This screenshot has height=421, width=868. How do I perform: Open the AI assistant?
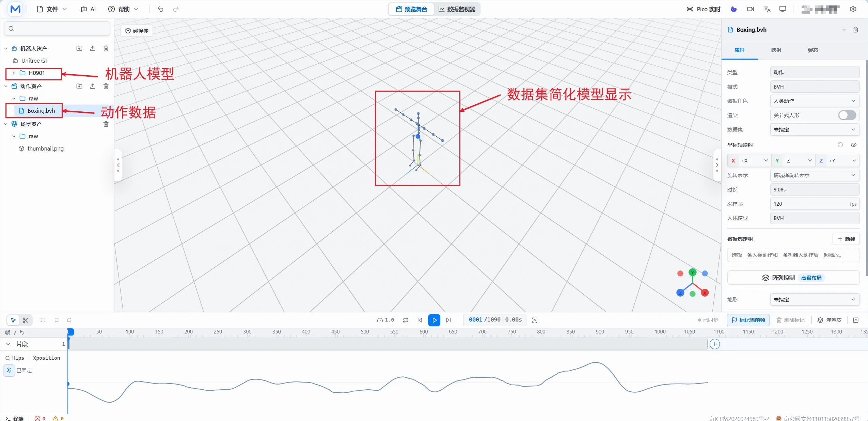click(x=88, y=9)
